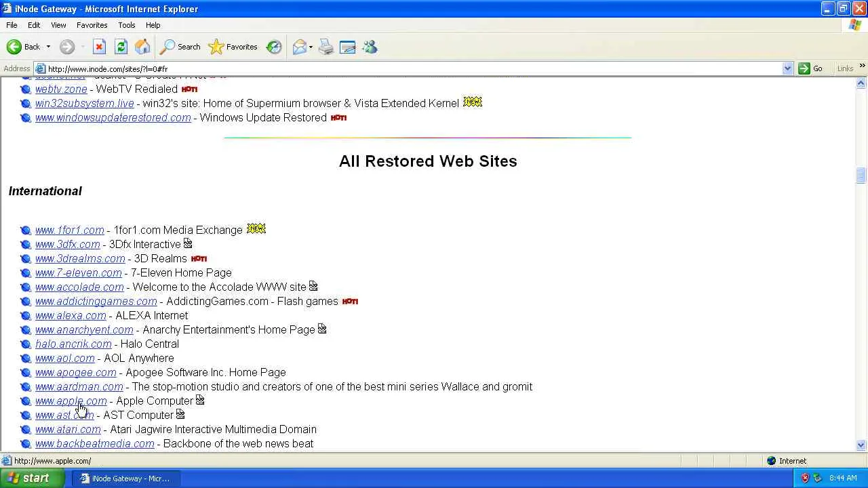This screenshot has height=488, width=868.
Task: Click the address bar URL field
Action: coord(414,68)
